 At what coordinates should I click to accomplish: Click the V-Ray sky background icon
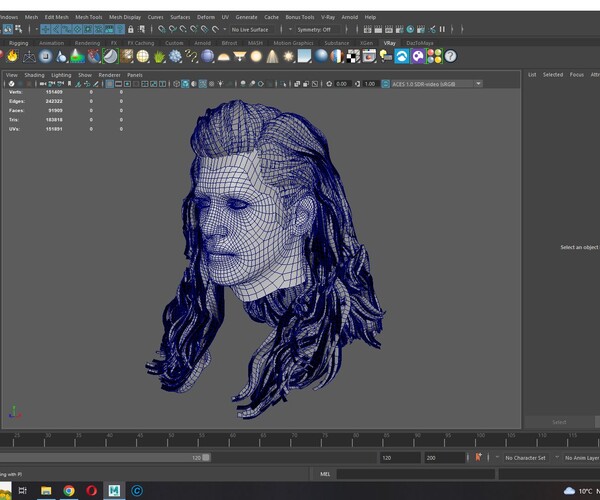click(x=305, y=56)
